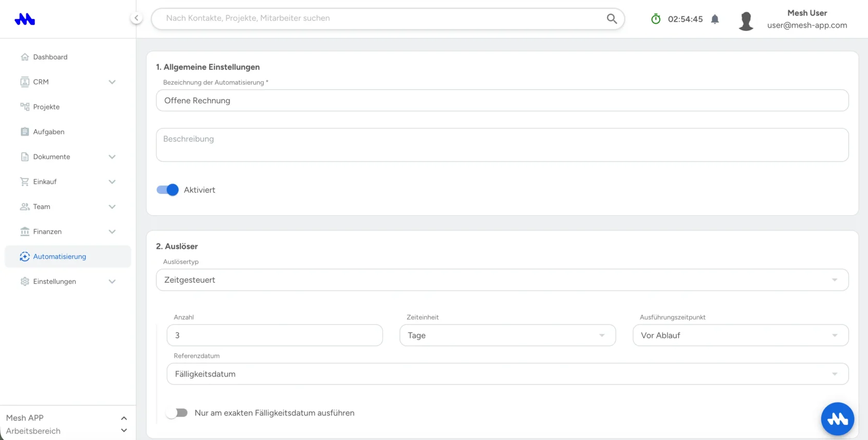
Task: Expand the Team submenu chevron
Action: [112, 207]
